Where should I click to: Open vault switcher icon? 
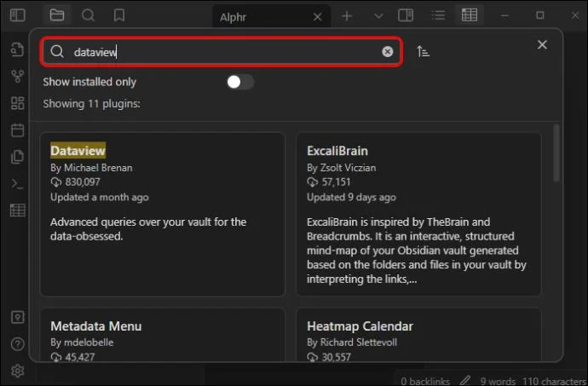tap(18, 317)
